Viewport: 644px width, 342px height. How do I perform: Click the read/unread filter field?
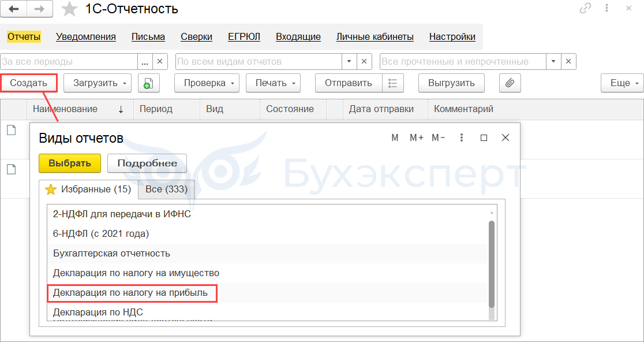(x=463, y=62)
